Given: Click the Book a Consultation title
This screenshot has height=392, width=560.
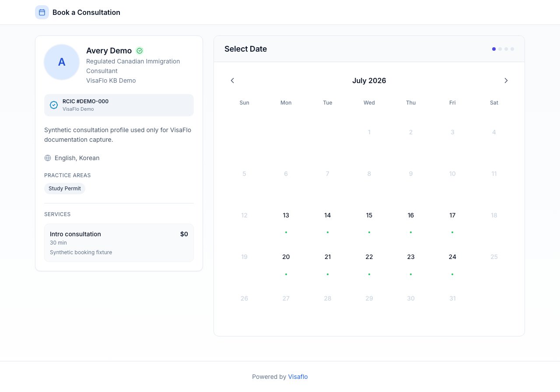Looking at the screenshot, I should click(x=86, y=12).
